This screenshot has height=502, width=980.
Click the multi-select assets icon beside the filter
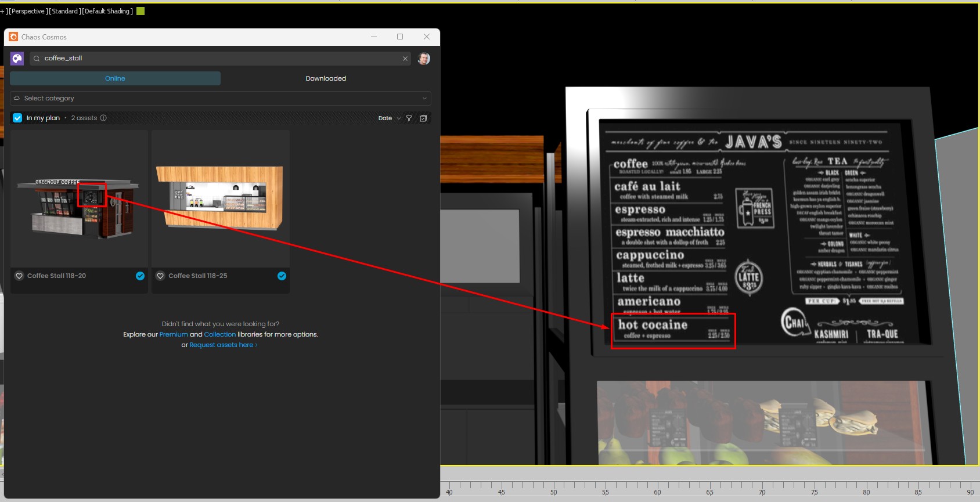[423, 118]
